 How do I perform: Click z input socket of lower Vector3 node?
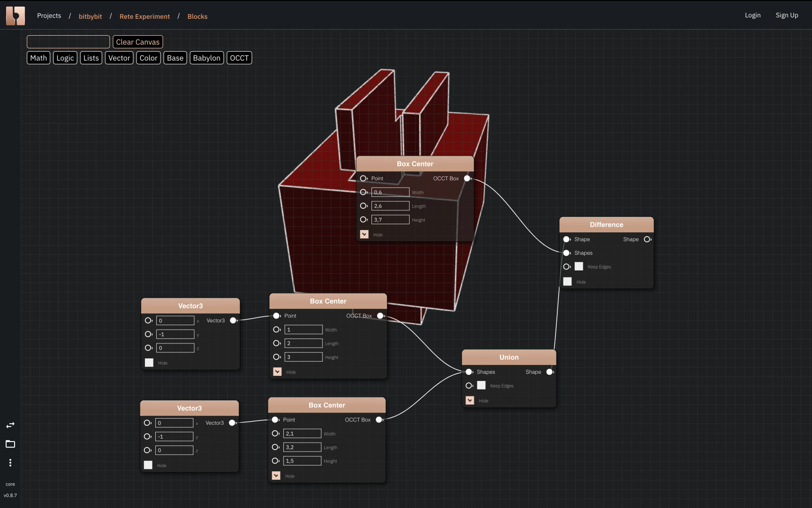[147, 450]
